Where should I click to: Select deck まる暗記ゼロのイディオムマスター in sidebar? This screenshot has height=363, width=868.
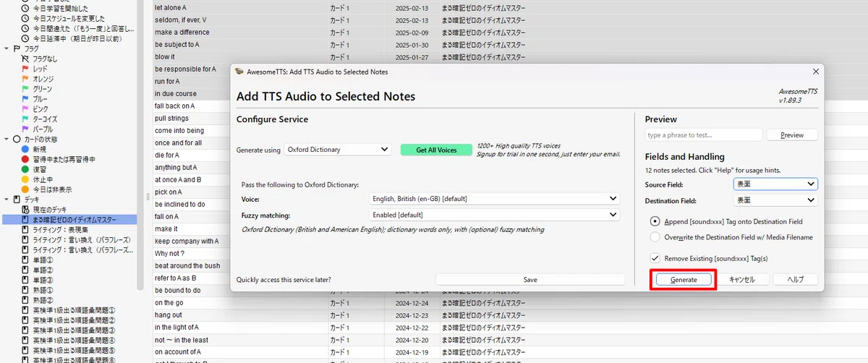[x=69, y=219]
